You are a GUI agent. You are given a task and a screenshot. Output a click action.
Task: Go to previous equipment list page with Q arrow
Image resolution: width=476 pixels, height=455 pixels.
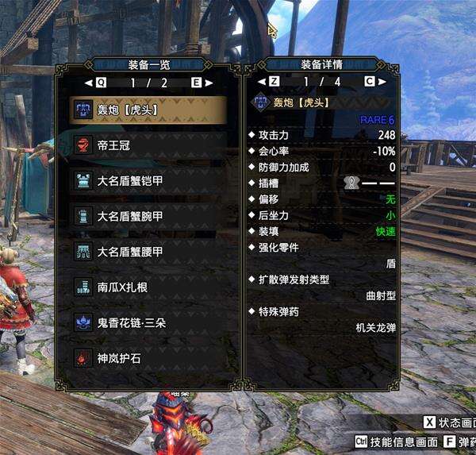[95, 83]
